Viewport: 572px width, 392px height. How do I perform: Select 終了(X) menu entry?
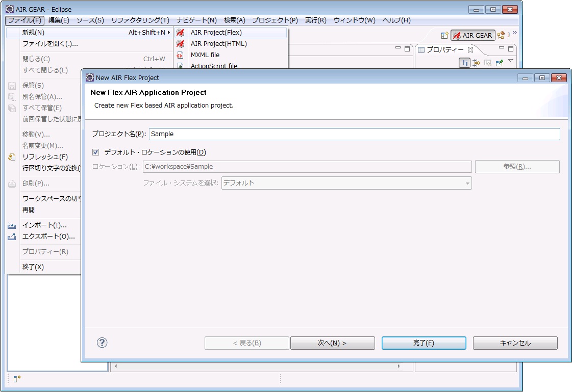pos(44,267)
